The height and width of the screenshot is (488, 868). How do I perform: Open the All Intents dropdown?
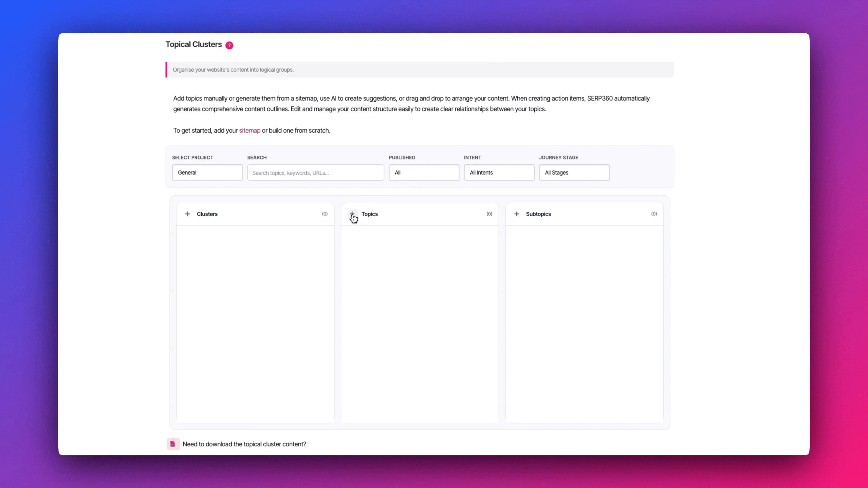coord(499,172)
